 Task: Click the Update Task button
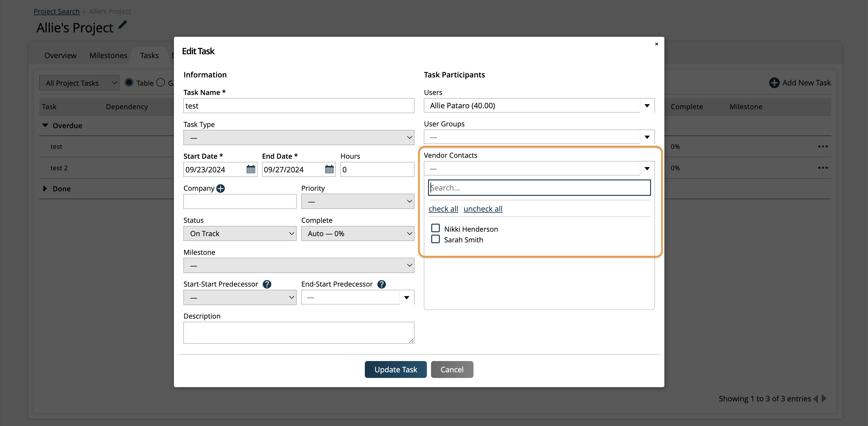pyautogui.click(x=396, y=369)
